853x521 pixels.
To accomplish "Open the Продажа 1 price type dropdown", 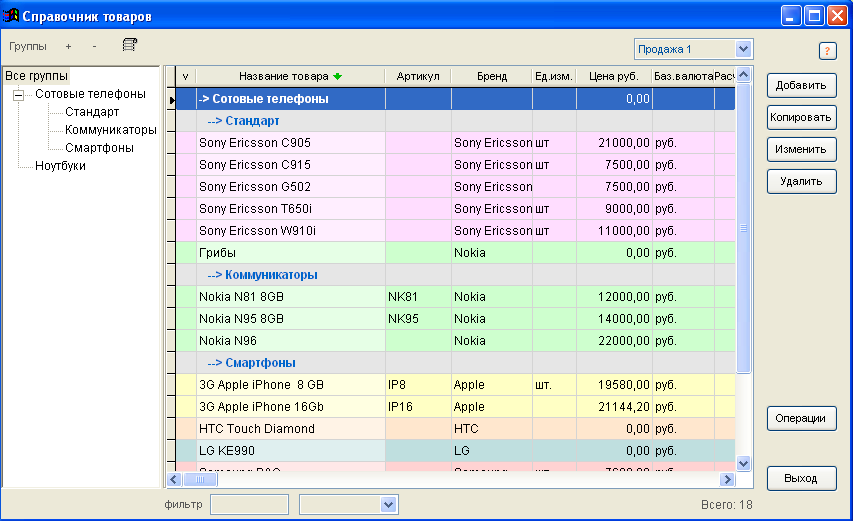I will click(744, 49).
